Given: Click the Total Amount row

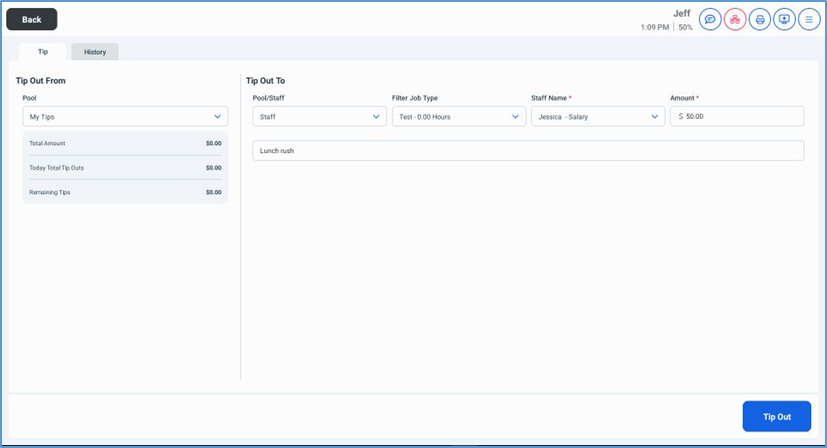Looking at the screenshot, I should pyautogui.click(x=125, y=144).
